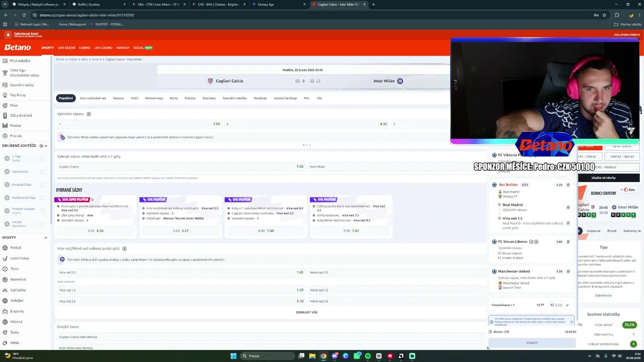Add the 20% Super Vylepšení bet at 4.50
This screenshot has height=362, width=644.
click(x=95, y=231)
